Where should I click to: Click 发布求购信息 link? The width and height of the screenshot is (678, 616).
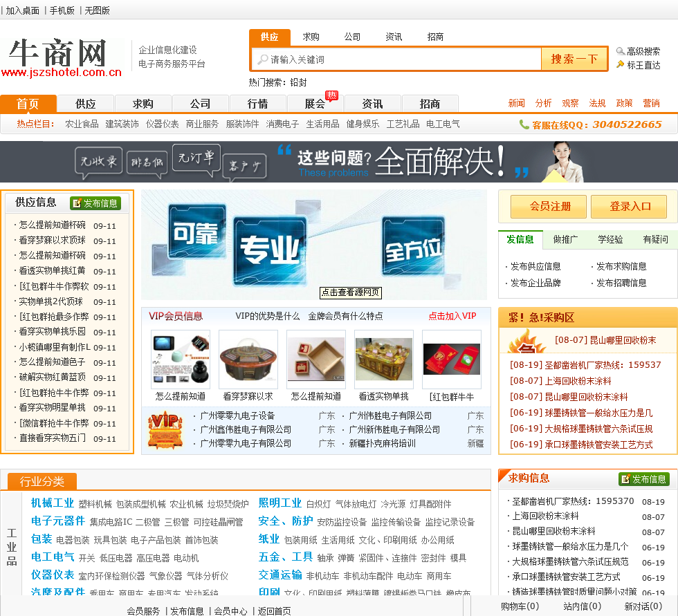click(621, 267)
